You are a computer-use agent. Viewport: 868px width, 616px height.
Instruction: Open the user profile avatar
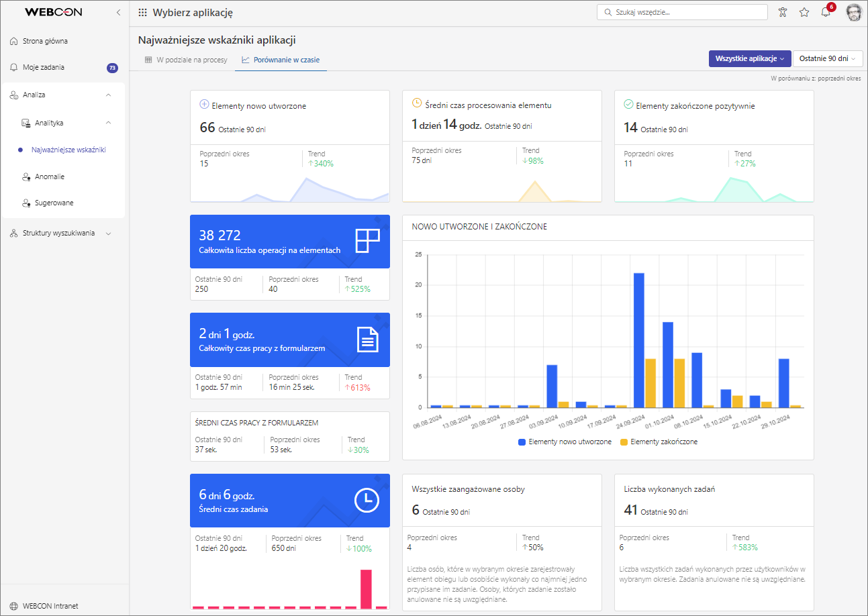click(853, 12)
